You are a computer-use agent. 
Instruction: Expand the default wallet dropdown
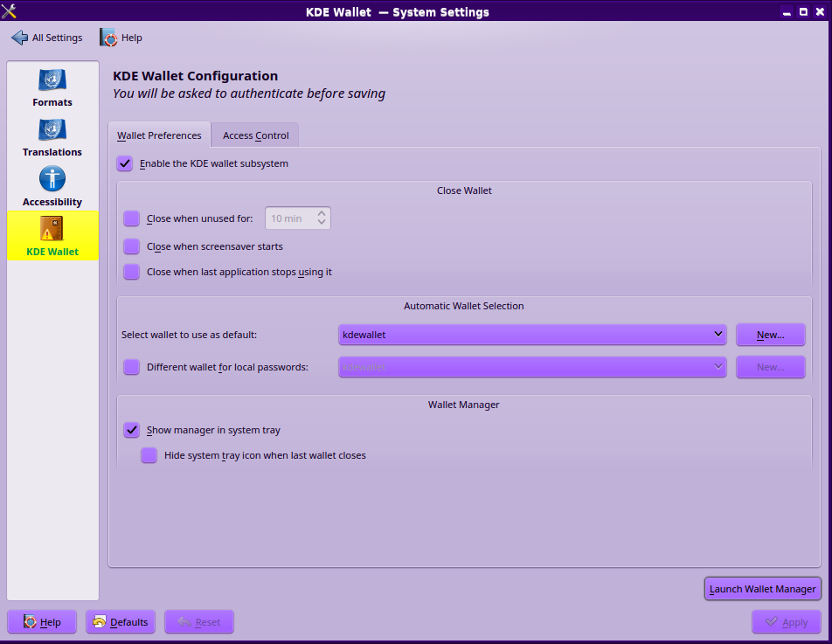coord(532,335)
